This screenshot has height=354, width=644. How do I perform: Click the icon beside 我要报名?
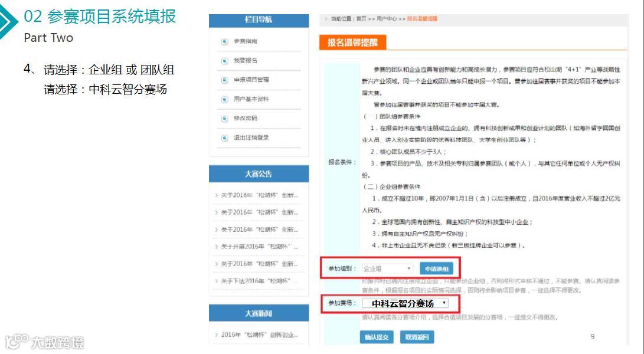(x=225, y=61)
